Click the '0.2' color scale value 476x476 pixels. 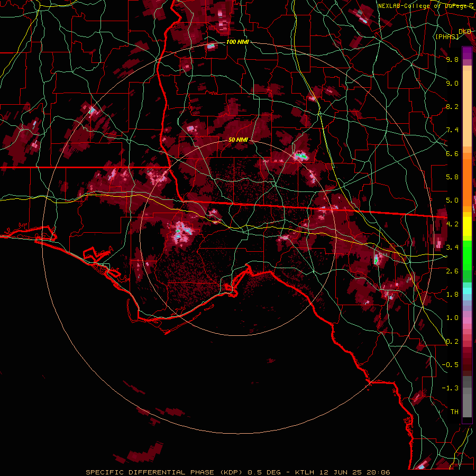point(452,342)
